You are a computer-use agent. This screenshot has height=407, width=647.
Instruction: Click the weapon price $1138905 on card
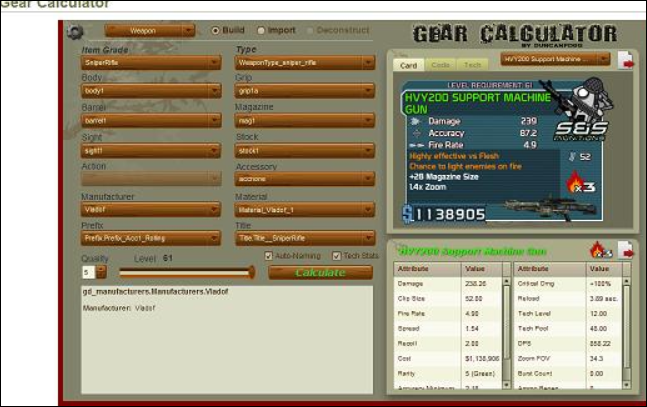444,215
